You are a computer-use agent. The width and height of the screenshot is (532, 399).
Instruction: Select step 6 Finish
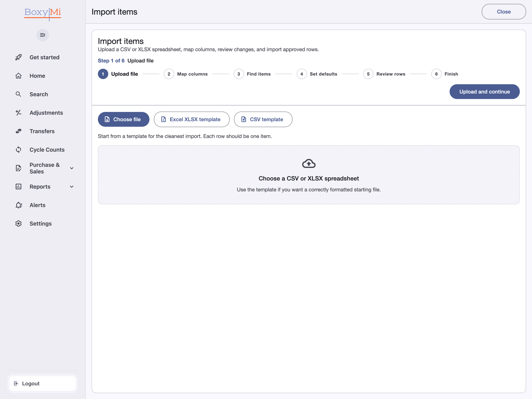(445, 74)
